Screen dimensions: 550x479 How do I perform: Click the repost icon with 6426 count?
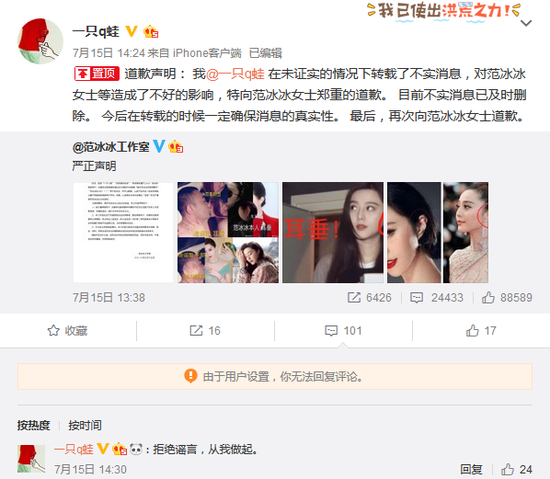354,297
